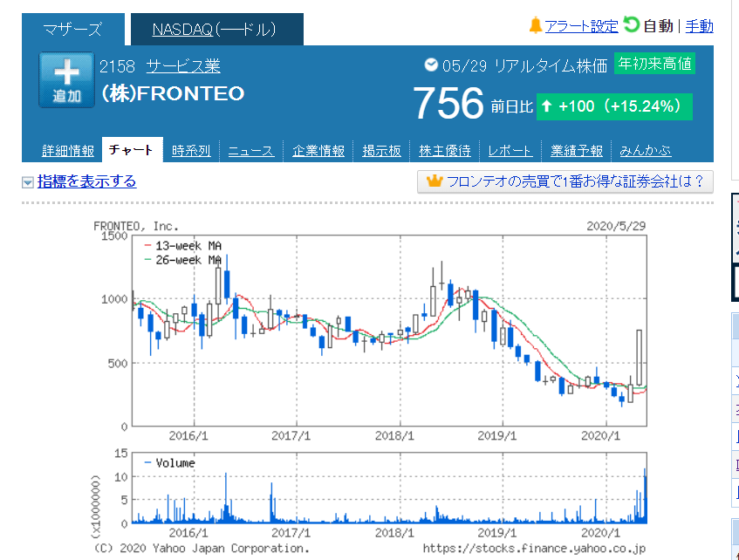
Task: Click the stock code 2158
Action: point(118,66)
